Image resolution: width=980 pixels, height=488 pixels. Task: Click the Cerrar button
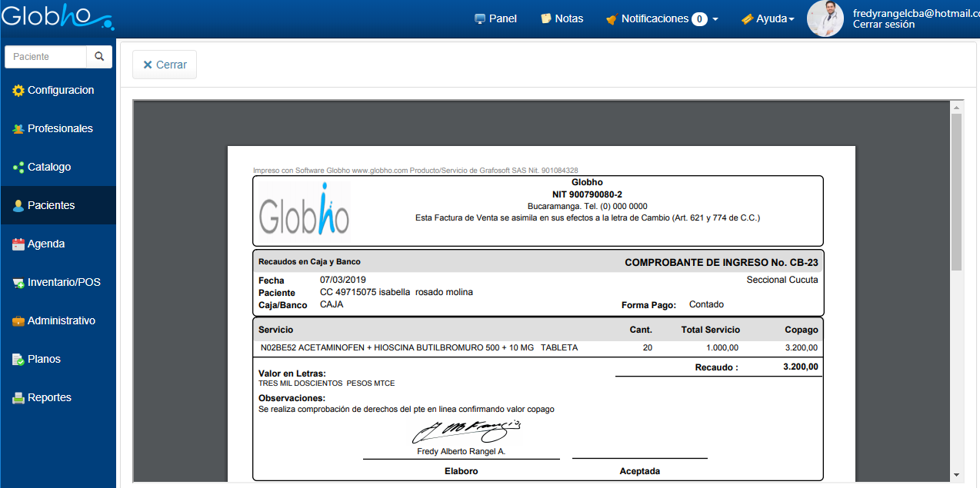pos(165,65)
